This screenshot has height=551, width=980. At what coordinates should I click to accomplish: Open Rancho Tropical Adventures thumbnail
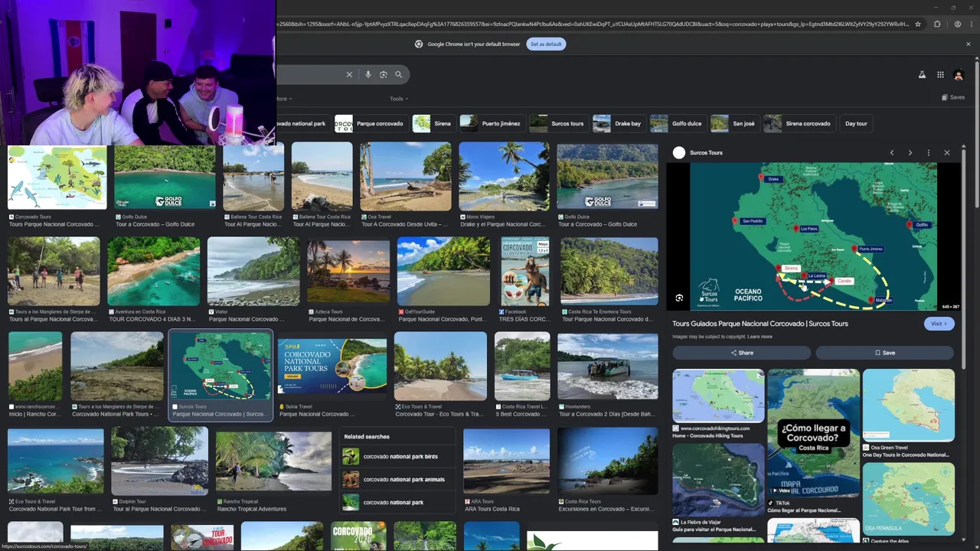click(x=274, y=461)
